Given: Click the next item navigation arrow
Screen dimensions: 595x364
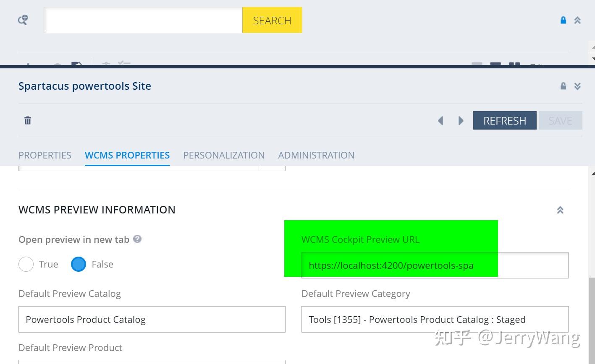Looking at the screenshot, I should point(461,120).
